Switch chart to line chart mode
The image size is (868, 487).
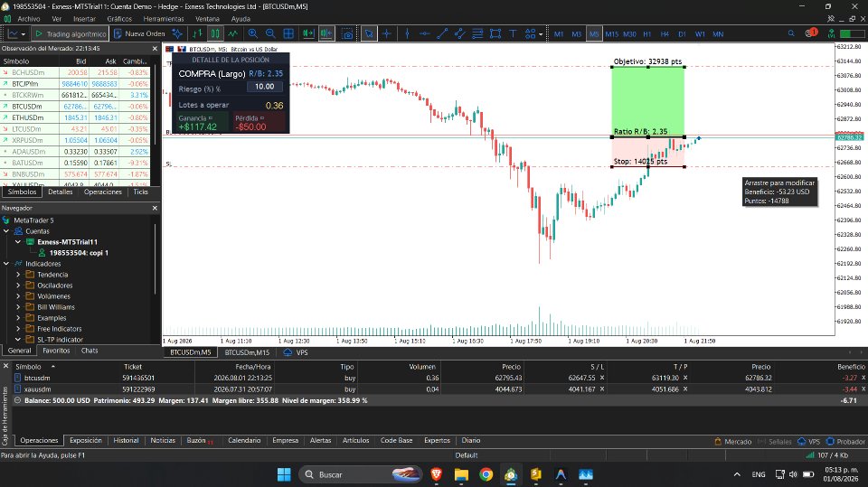pyautogui.click(x=233, y=33)
